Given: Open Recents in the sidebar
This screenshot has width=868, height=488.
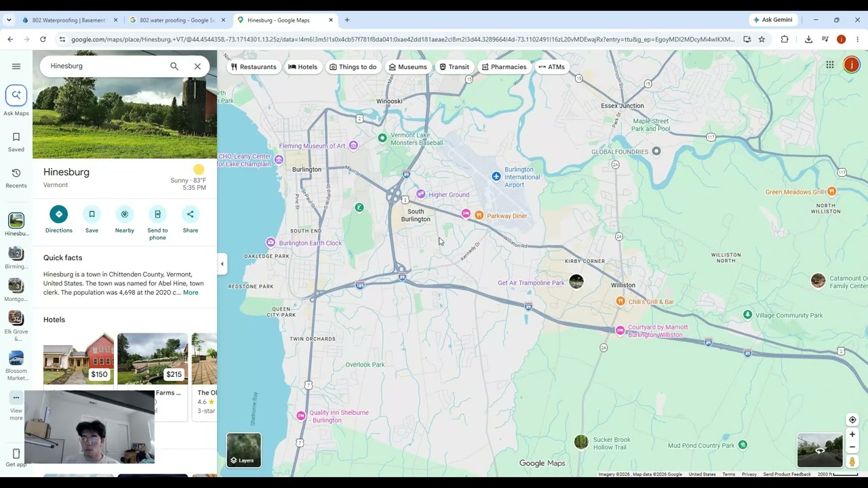Looking at the screenshot, I should [16, 178].
